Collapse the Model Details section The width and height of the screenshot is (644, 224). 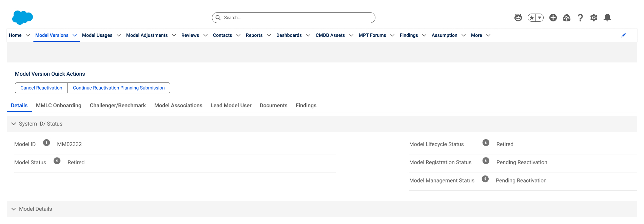click(14, 209)
